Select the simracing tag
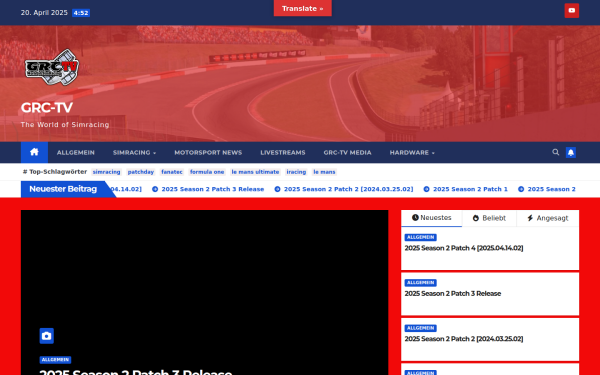600x375 pixels. [x=106, y=172]
